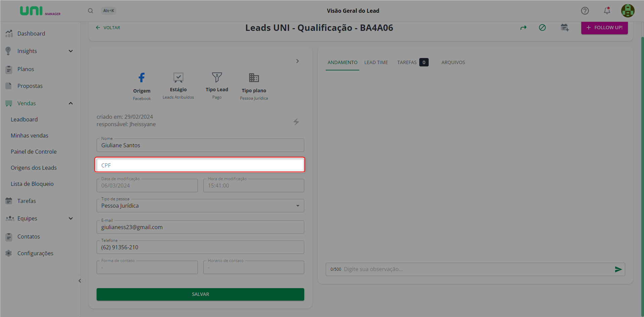Collapse the sidebar with chevron button

(x=80, y=281)
